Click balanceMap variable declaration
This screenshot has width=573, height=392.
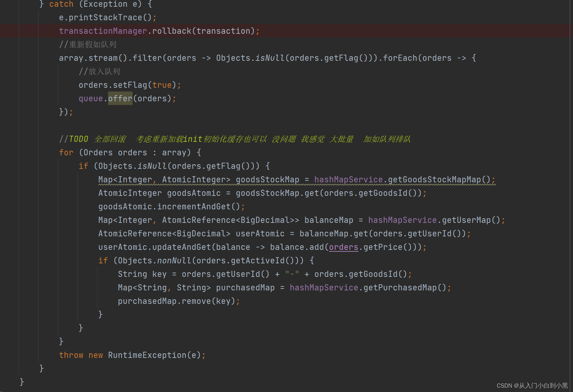[x=329, y=220]
